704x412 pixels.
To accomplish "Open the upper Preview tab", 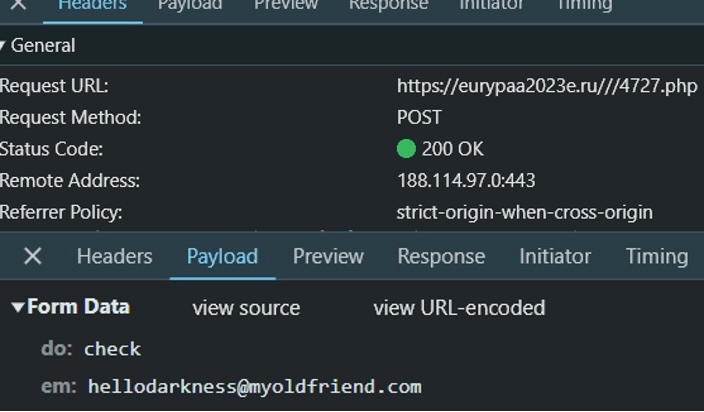I will tap(286, 5).
